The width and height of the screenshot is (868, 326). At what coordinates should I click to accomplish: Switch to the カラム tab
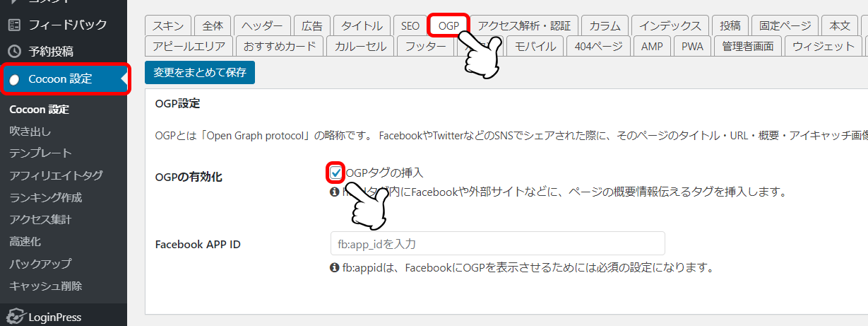click(x=605, y=25)
